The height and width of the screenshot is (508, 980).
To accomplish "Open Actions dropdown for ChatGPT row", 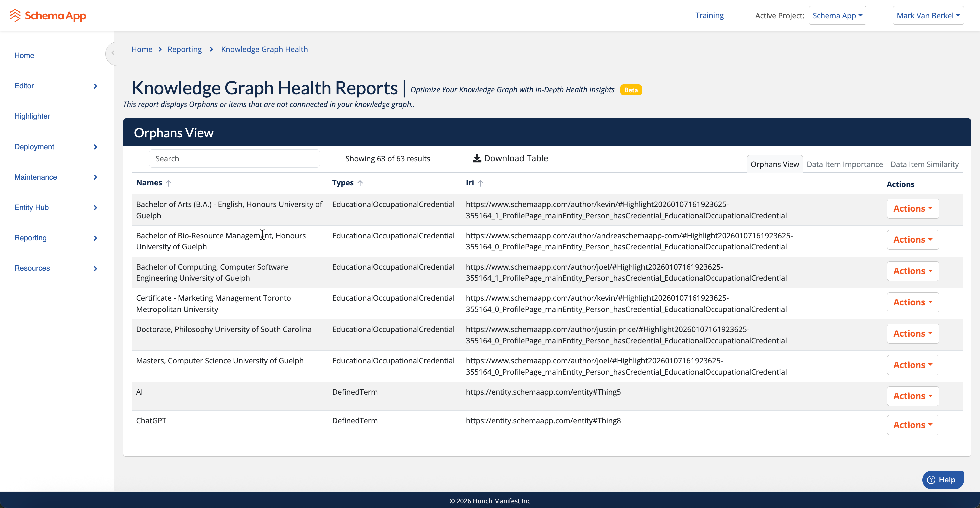I will [912, 425].
